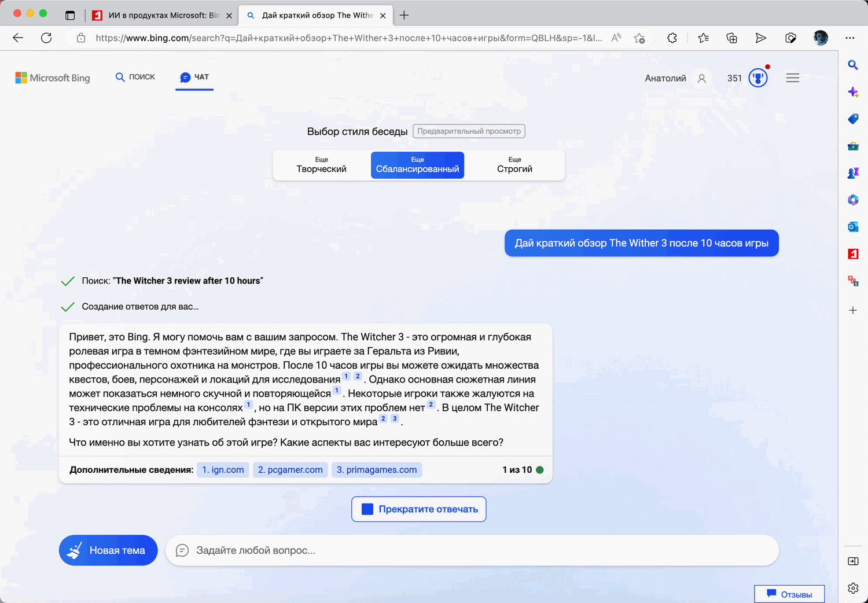
Task: Open the tab actions menu icon
Action: [x=70, y=16]
